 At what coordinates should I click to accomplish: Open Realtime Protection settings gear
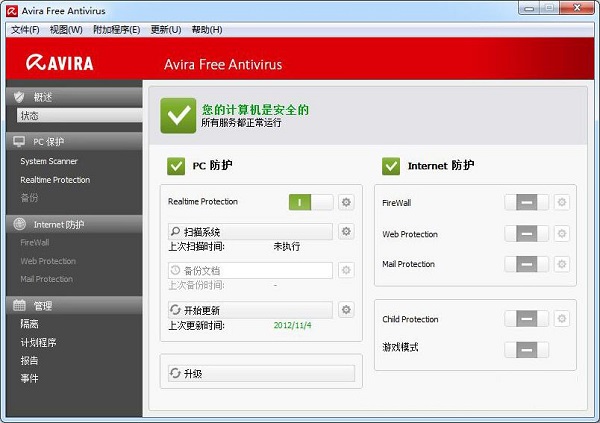(x=346, y=202)
